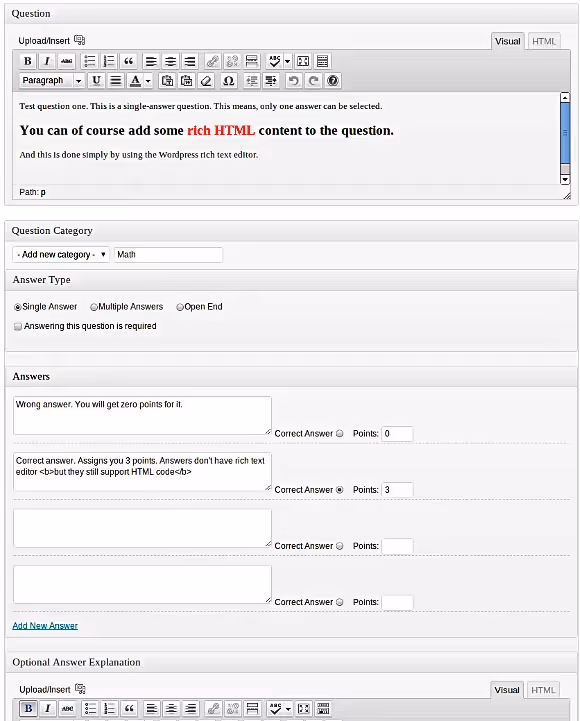Click Indent icon

[271, 81]
